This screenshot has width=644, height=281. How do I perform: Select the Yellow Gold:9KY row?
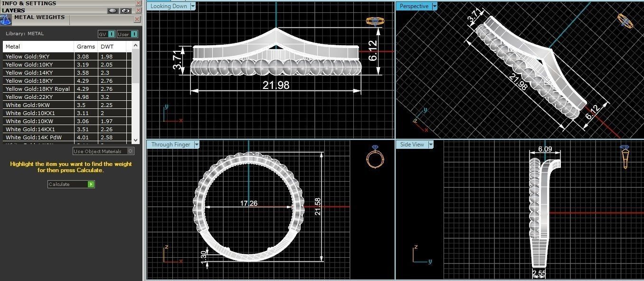click(x=67, y=57)
